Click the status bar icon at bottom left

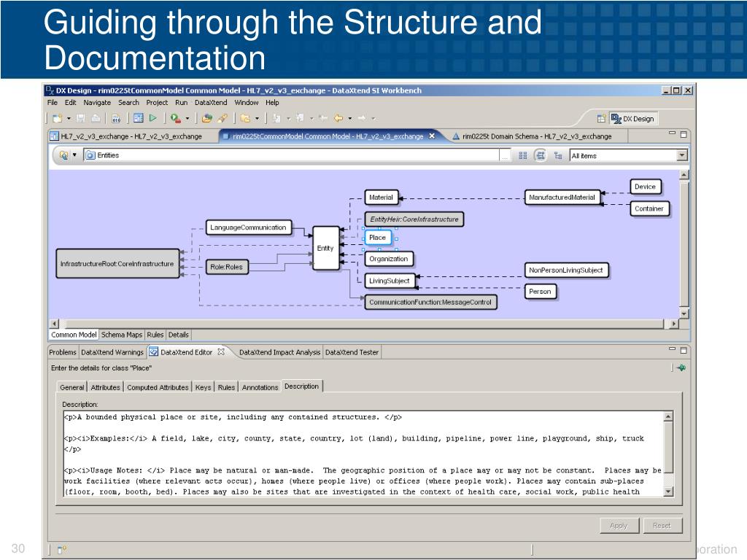[x=61, y=550]
